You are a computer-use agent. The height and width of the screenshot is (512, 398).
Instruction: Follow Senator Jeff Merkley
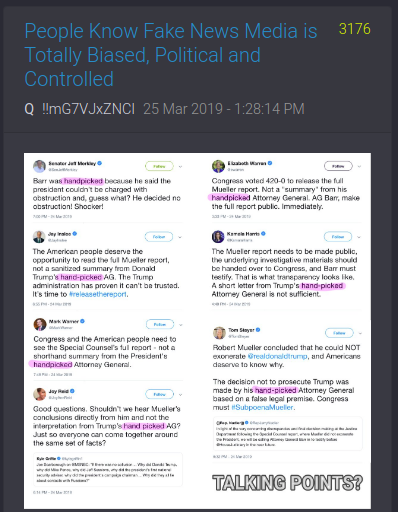[x=159, y=166]
